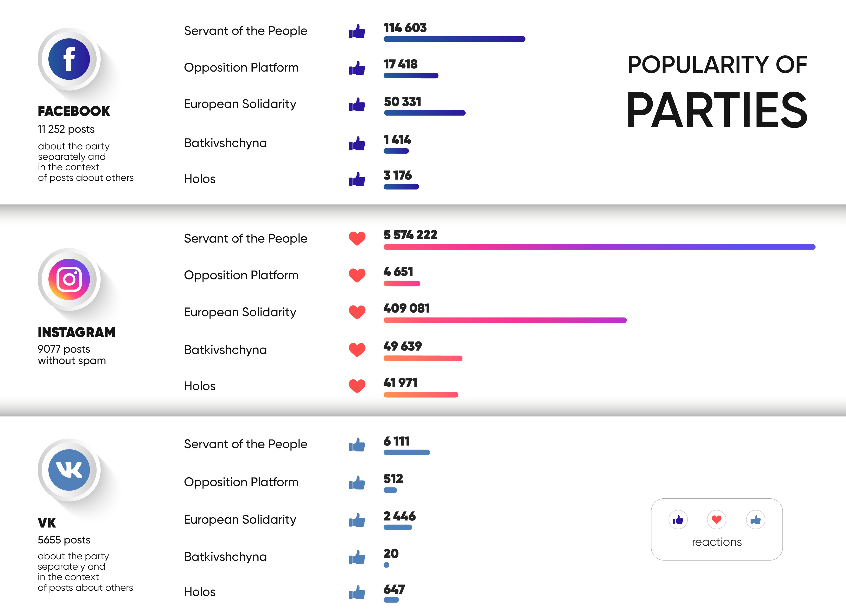Select light blue thumbs-up in reactions legend
Viewport: 846px width, 616px height.
(x=755, y=519)
